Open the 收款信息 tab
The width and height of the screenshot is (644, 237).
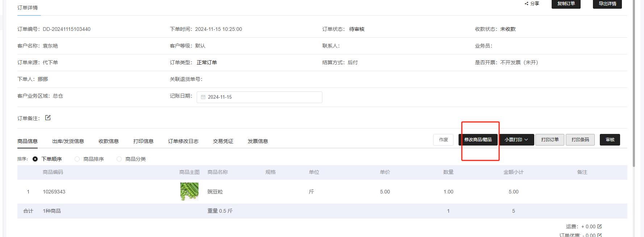click(109, 141)
